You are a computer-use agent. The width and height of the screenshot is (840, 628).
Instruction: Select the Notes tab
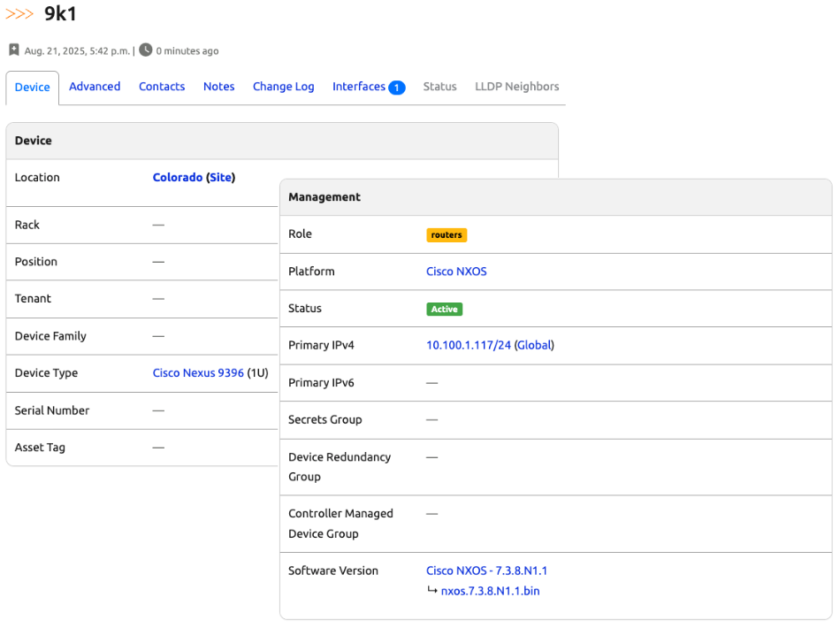pyautogui.click(x=218, y=86)
